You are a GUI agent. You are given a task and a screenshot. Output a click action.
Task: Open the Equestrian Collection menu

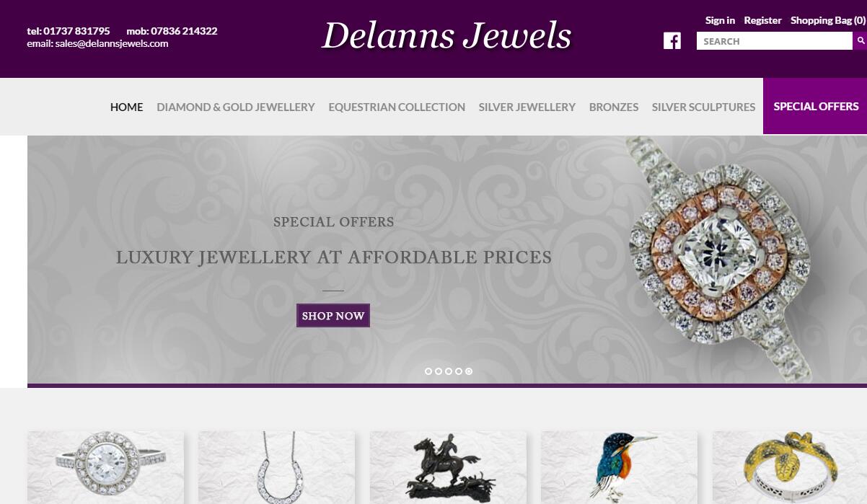click(x=397, y=107)
